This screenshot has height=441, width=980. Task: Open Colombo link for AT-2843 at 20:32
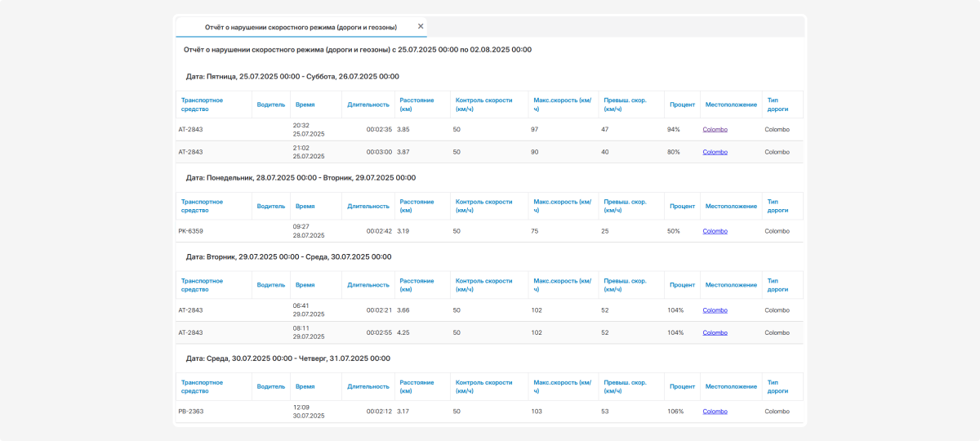tap(715, 130)
